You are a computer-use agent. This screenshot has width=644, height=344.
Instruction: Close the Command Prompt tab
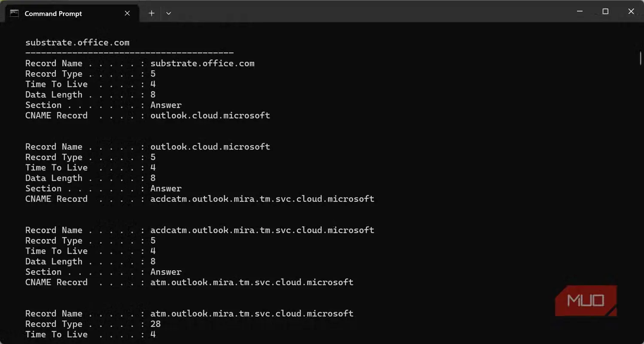127,13
